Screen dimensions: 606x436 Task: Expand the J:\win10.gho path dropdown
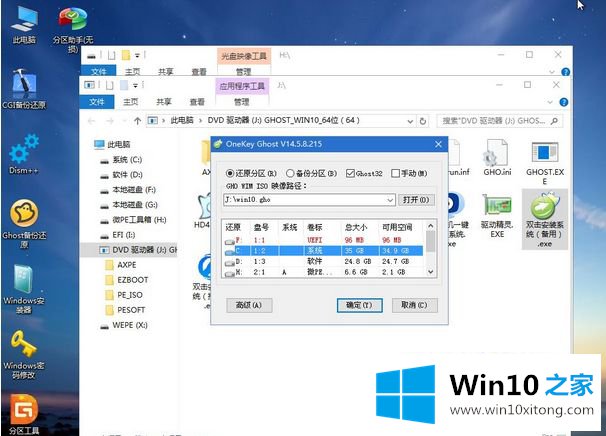[390, 200]
